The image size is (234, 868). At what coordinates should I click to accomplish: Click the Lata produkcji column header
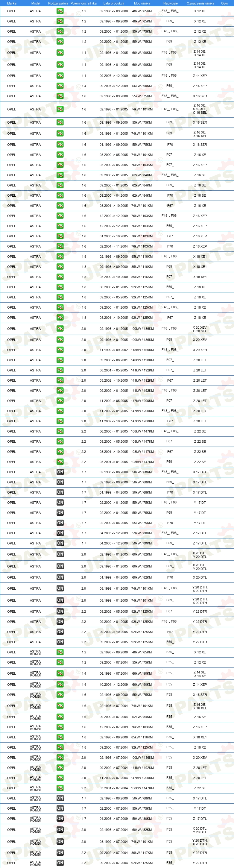[113, 3]
